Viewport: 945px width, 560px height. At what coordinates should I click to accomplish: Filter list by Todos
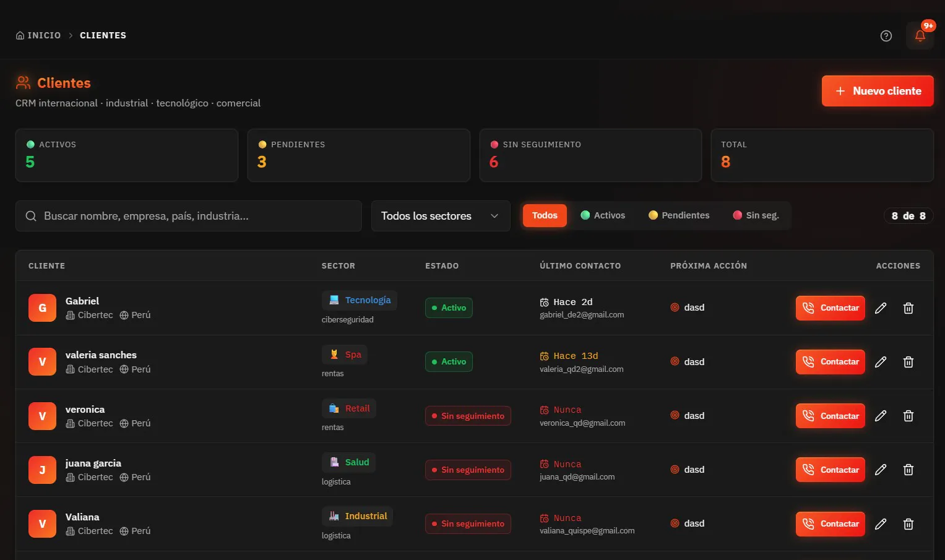545,215
